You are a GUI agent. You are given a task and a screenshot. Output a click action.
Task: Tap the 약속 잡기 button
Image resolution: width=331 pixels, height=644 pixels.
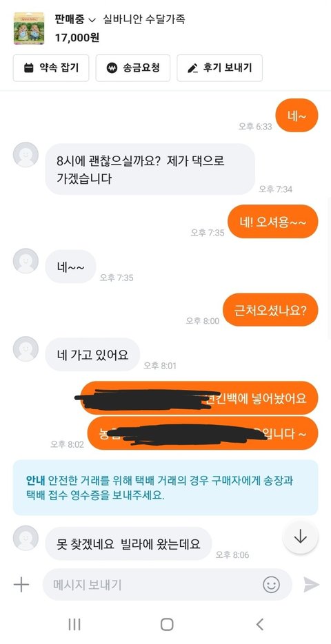click(51, 67)
